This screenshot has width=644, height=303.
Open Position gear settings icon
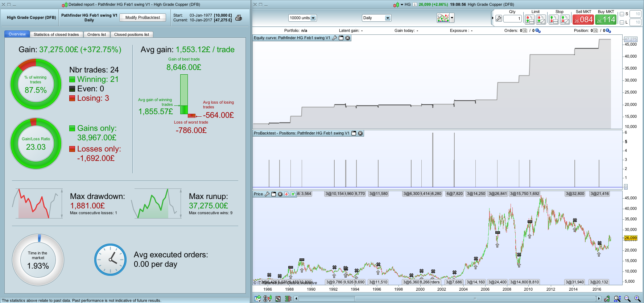pos(608,31)
